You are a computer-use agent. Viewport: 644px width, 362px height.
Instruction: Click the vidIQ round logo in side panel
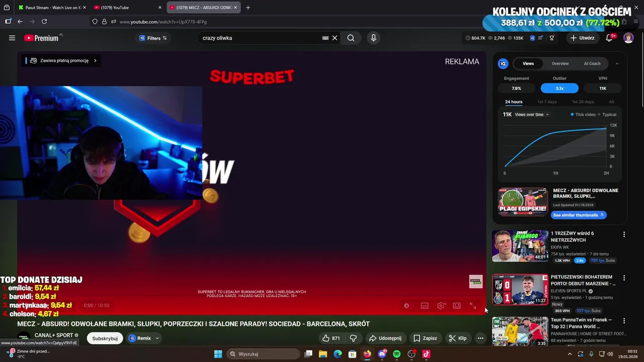pyautogui.click(x=503, y=63)
